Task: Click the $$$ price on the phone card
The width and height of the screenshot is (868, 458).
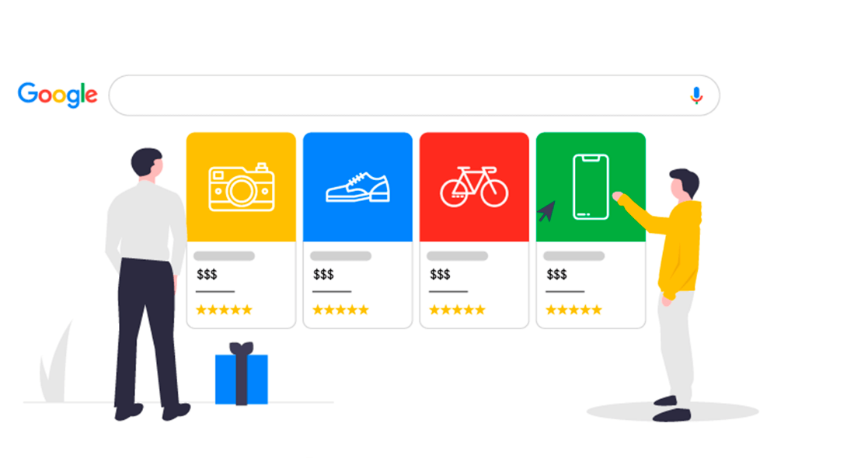Action: pos(556,274)
